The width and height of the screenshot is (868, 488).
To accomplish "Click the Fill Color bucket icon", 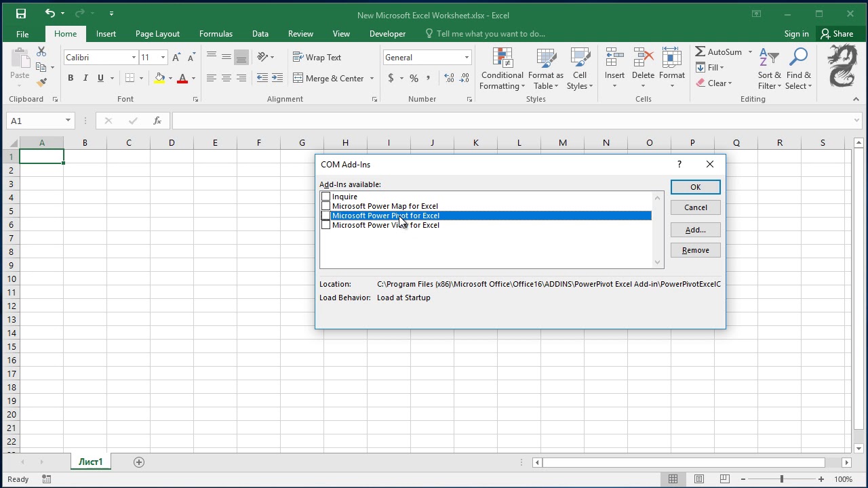I will 159,78.
